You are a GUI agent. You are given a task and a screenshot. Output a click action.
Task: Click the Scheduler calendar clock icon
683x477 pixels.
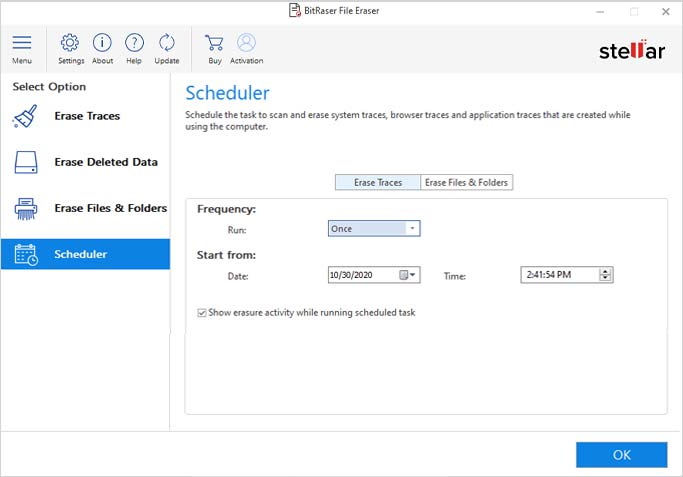[x=26, y=254]
